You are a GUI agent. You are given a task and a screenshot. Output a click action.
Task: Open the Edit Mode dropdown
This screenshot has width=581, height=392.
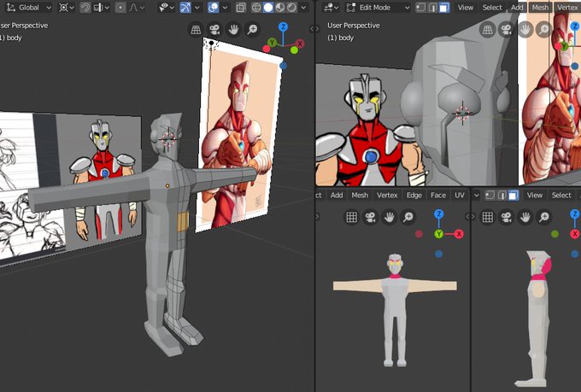[x=377, y=8]
